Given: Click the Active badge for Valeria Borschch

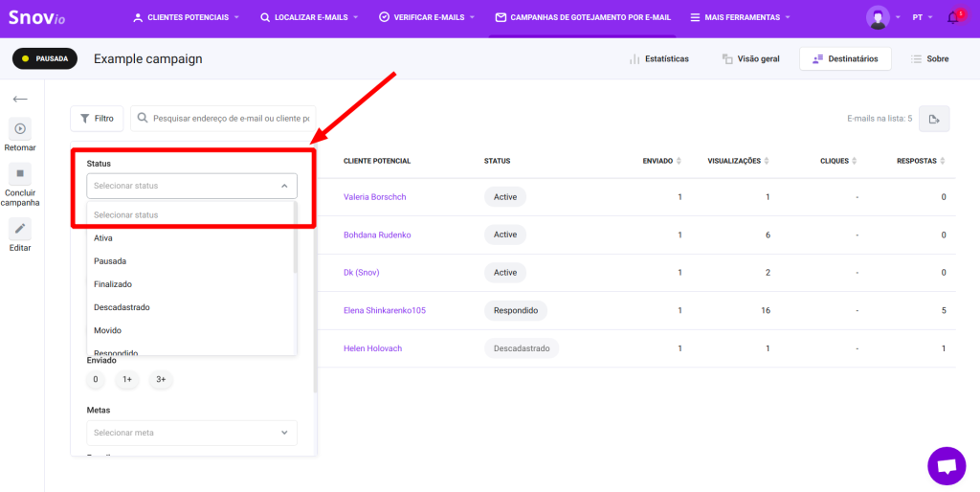Looking at the screenshot, I should [505, 197].
